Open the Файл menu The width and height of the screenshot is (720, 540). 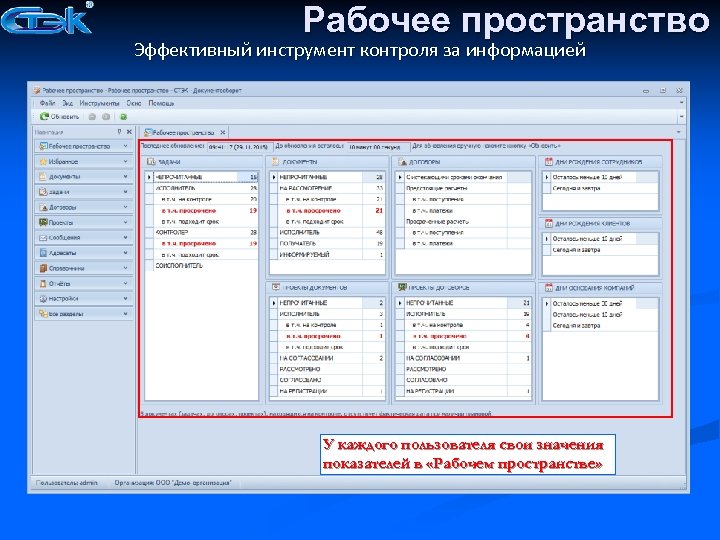click(x=47, y=103)
